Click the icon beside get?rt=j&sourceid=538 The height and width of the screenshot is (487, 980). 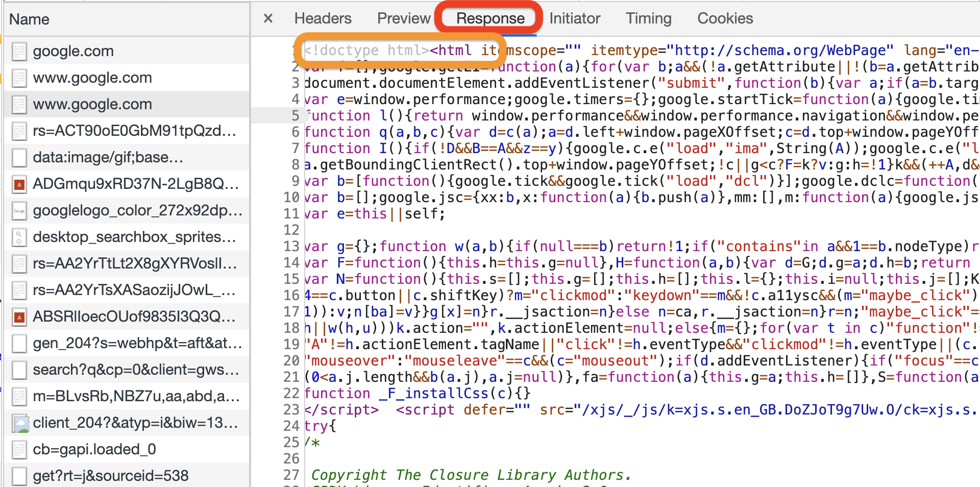19,476
